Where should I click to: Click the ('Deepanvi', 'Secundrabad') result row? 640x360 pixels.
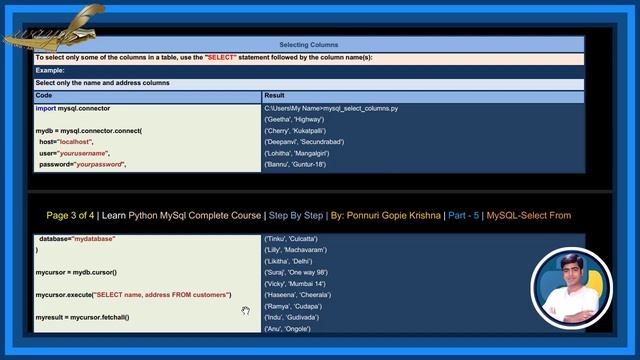click(304, 142)
